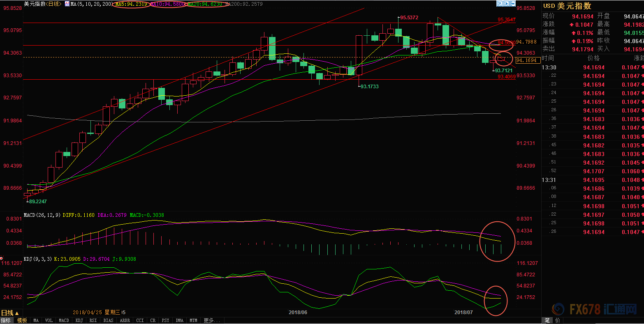Click the 2018/06 timeline label
This screenshot has height=324, width=644.
pos(298,313)
